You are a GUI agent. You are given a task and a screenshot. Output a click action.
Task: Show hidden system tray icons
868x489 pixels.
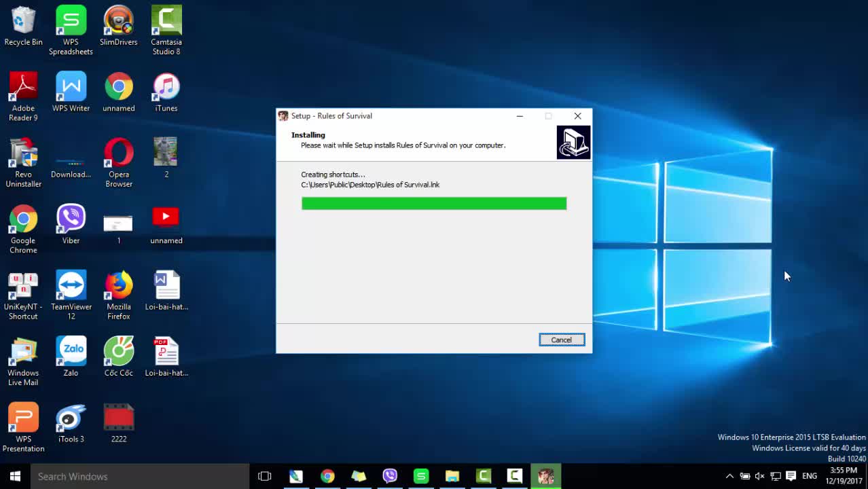[729, 476]
